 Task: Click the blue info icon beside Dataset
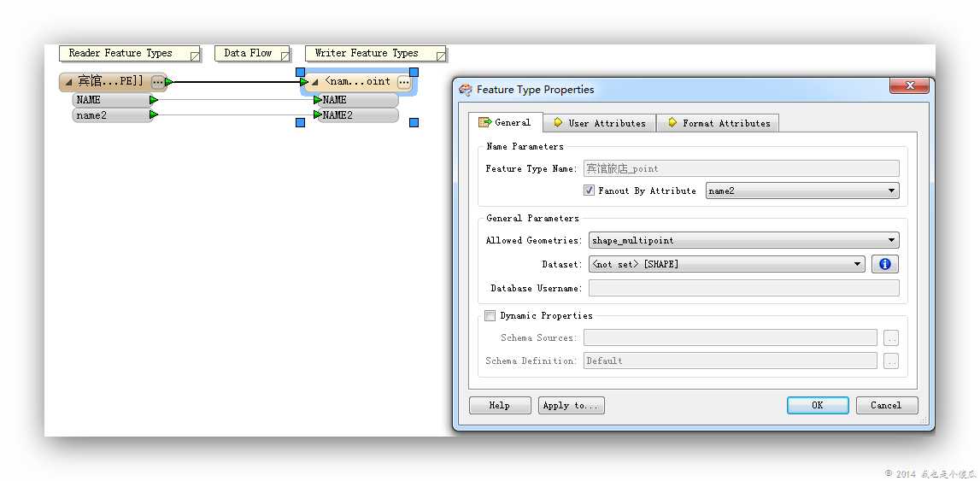tap(885, 264)
